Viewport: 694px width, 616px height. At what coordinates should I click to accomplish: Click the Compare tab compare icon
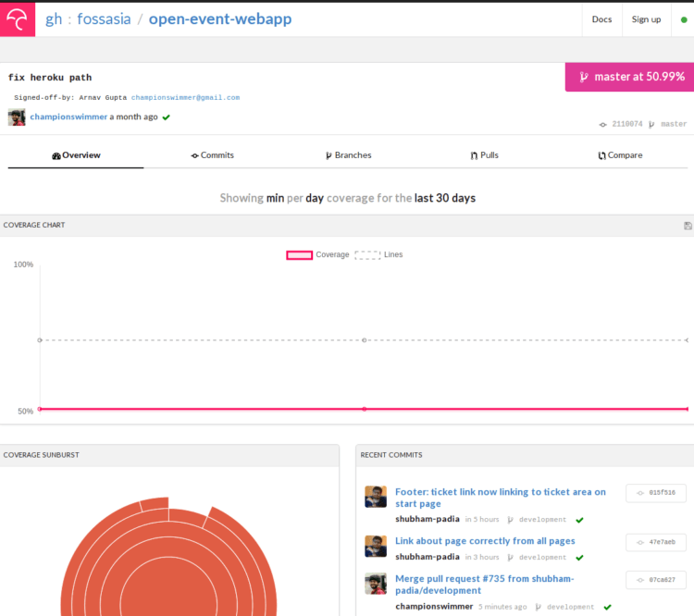602,155
